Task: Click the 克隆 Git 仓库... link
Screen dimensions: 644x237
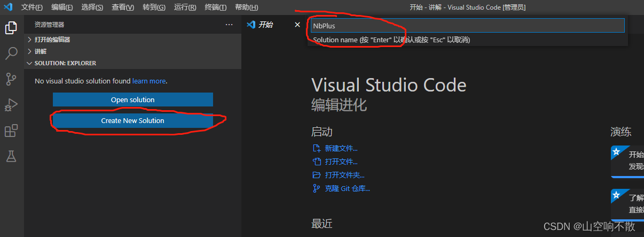Action: [347, 188]
